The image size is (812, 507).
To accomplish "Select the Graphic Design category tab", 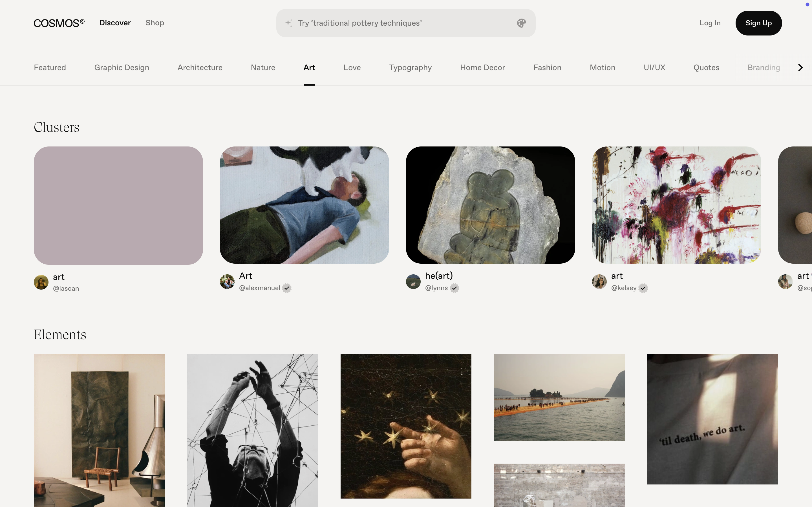I will tap(122, 67).
